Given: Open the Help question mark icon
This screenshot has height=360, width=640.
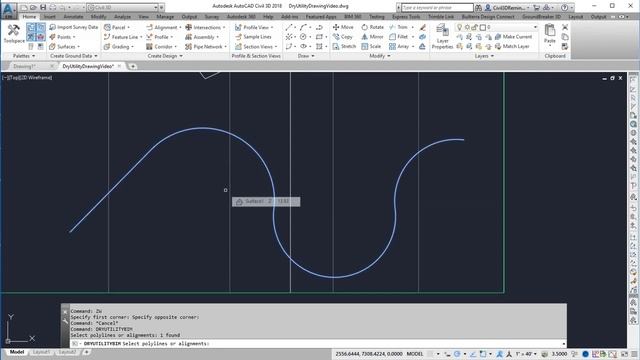Looking at the screenshot, I should pyautogui.click(x=564, y=7).
